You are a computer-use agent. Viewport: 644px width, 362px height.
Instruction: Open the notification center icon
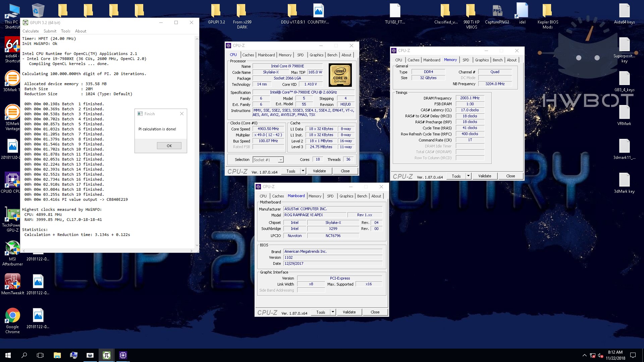coord(633,355)
